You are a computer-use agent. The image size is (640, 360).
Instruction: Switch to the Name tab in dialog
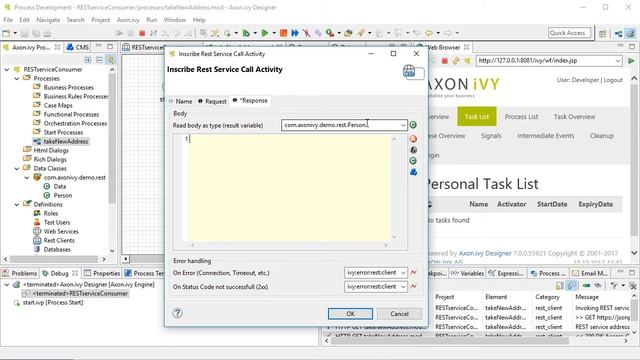coord(180,101)
